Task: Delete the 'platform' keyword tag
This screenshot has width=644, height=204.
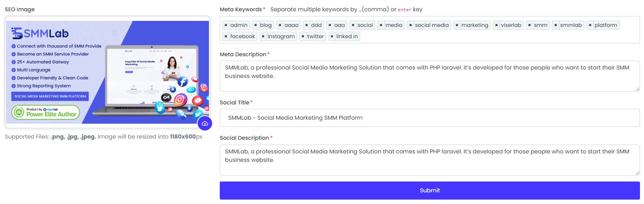Action: coord(590,25)
